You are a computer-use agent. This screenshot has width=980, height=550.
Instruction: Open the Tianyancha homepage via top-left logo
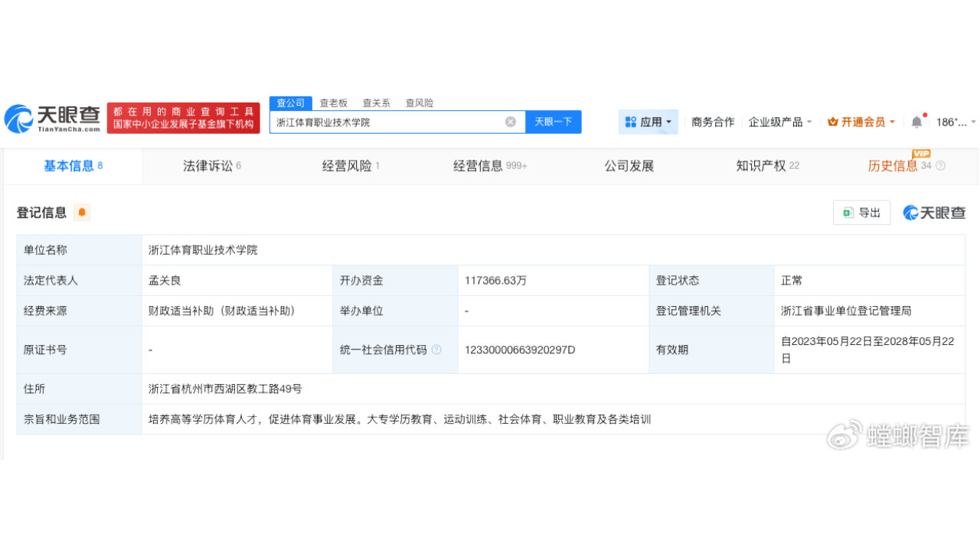coord(50,119)
